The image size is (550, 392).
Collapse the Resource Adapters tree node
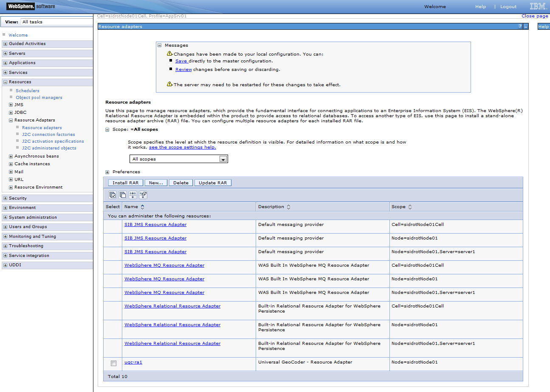[x=11, y=120]
